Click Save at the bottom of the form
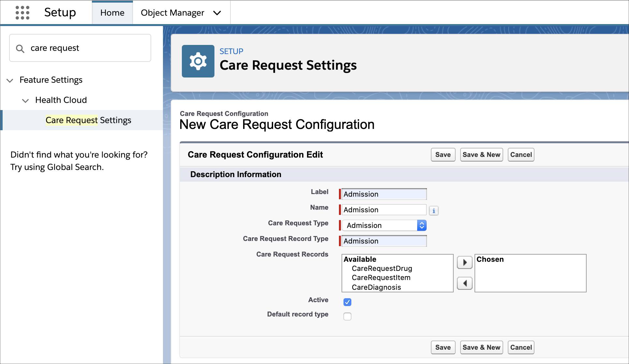629x364 pixels. (x=443, y=347)
